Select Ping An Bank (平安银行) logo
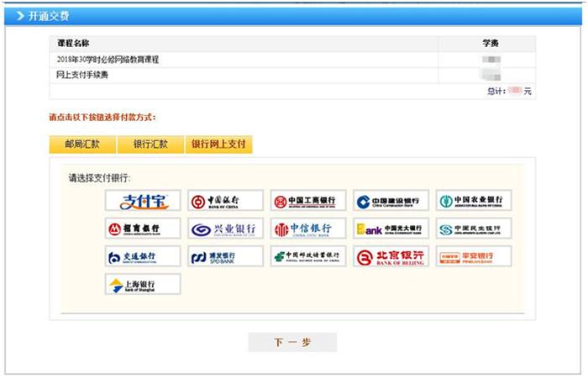Viewport: 588px width, 379px height. (473, 256)
